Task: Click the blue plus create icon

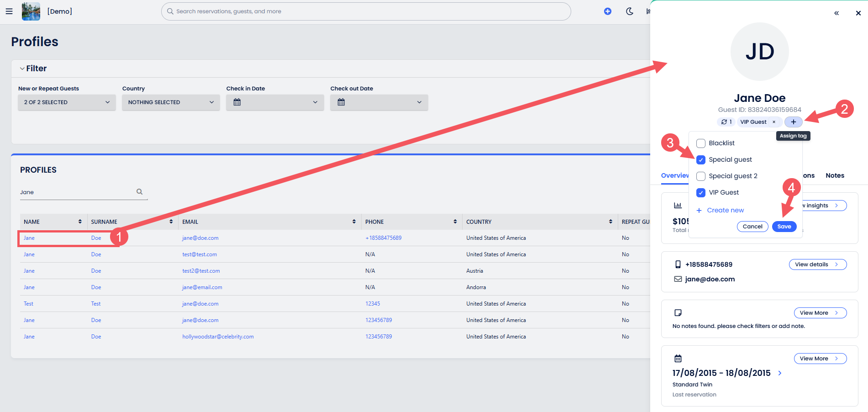Action: 607,11
